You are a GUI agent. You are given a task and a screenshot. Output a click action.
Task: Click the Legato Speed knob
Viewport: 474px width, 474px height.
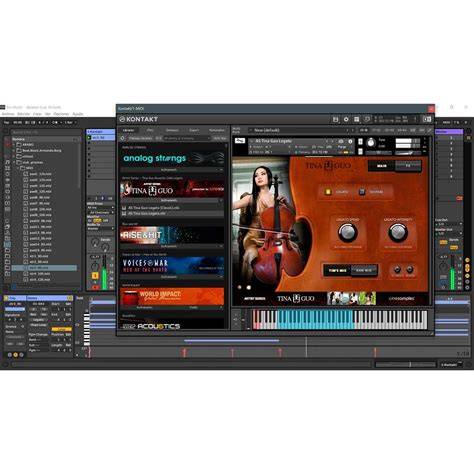tap(347, 232)
